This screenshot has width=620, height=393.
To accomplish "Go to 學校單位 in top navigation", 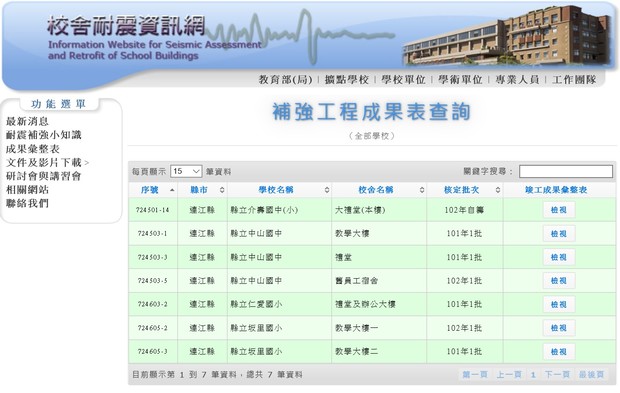I will point(403,80).
